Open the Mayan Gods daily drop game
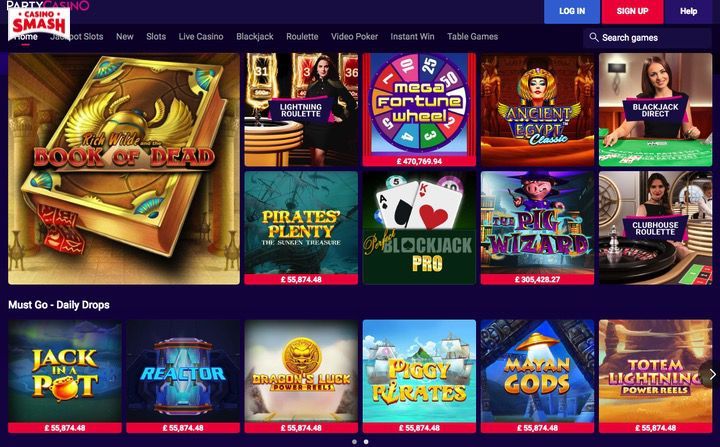The height and width of the screenshot is (447, 720). 537,376
